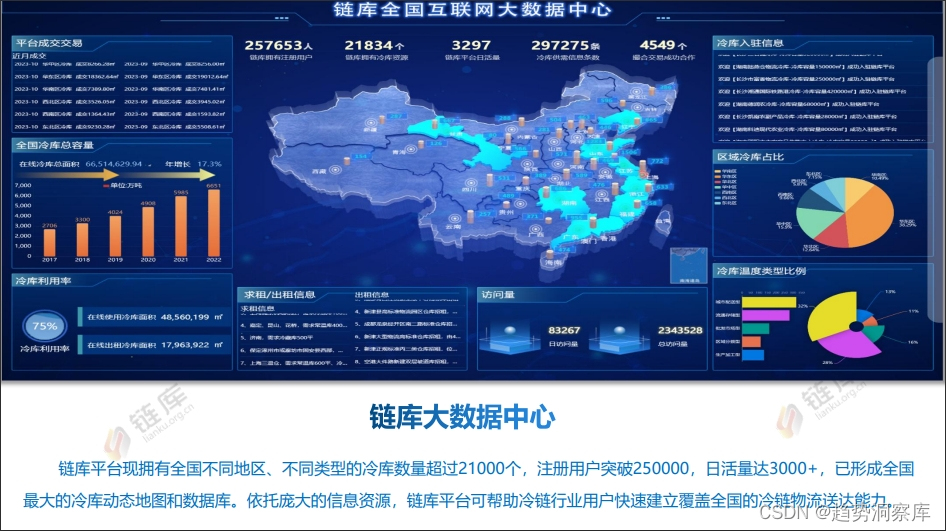The height and width of the screenshot is (531, 946).
Task: Select the highlighted Fujian (福建) province
Action: [x=629, y=209]
